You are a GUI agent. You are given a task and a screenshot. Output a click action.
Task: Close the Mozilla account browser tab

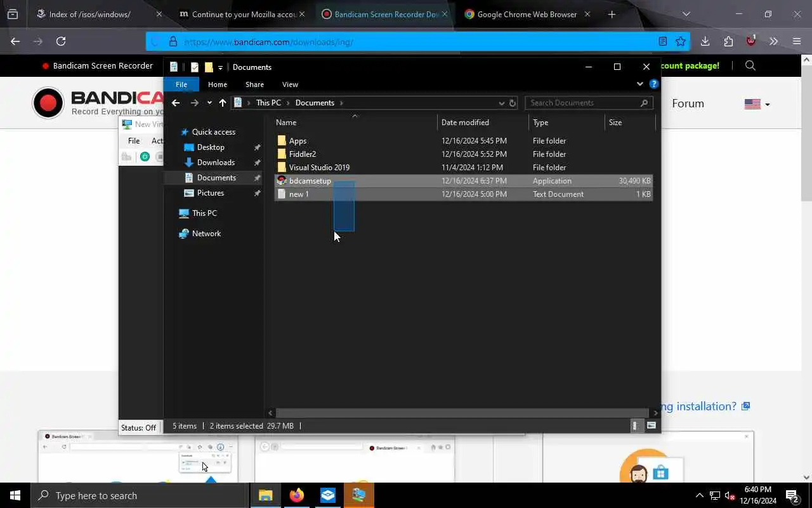302,14
